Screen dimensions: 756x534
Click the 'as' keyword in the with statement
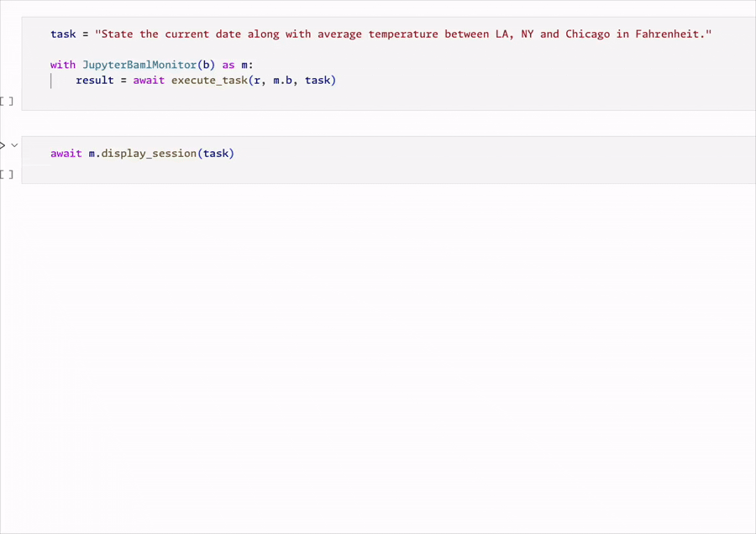[228, 65]
